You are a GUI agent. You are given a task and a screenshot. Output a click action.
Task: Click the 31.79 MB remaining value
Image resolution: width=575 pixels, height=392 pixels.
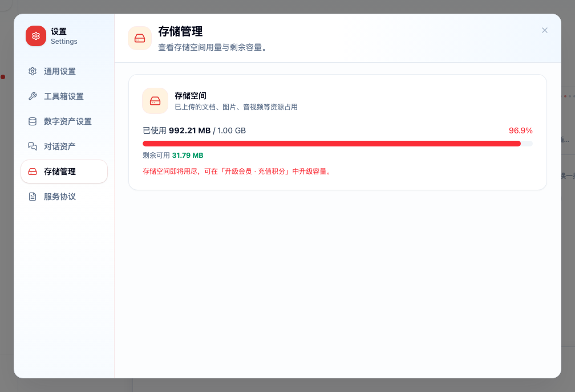(x=187, y=156)
